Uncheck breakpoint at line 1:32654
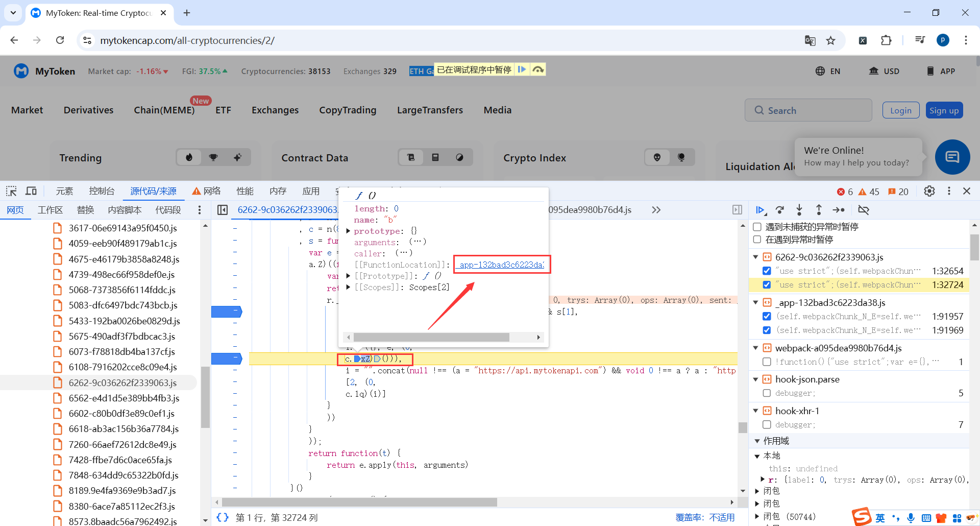This screenshot has height=526, width=980. coord(767,271)
